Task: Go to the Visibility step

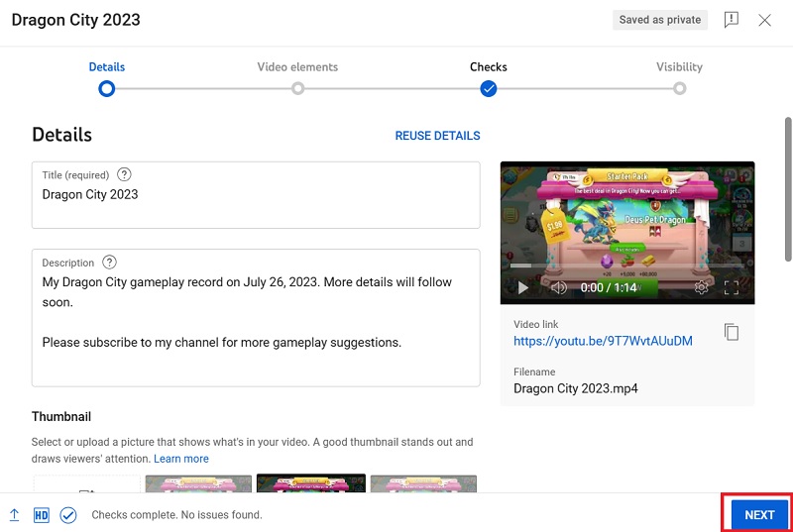Action: click(679, 66)
